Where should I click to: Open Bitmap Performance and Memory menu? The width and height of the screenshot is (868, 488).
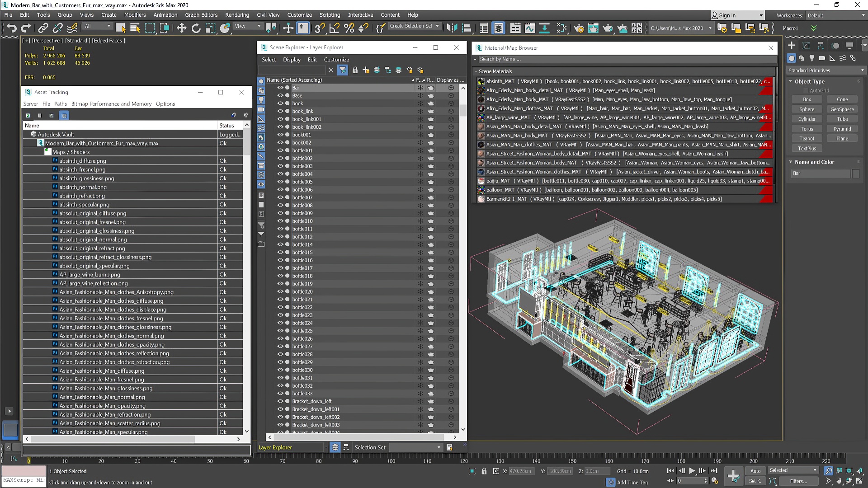(x=111, y=104)
